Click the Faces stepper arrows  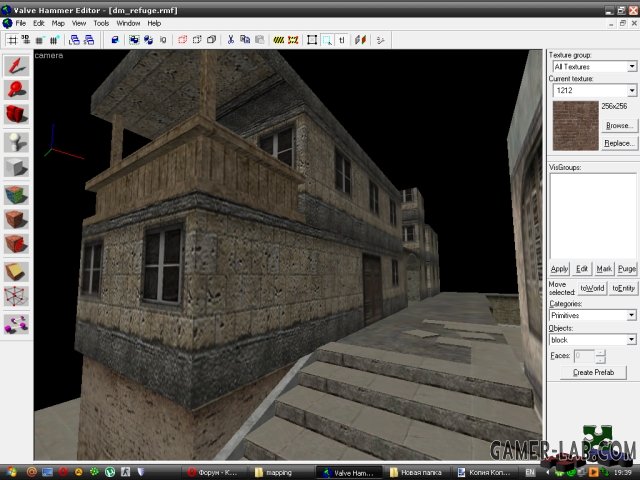coord(600,356)
